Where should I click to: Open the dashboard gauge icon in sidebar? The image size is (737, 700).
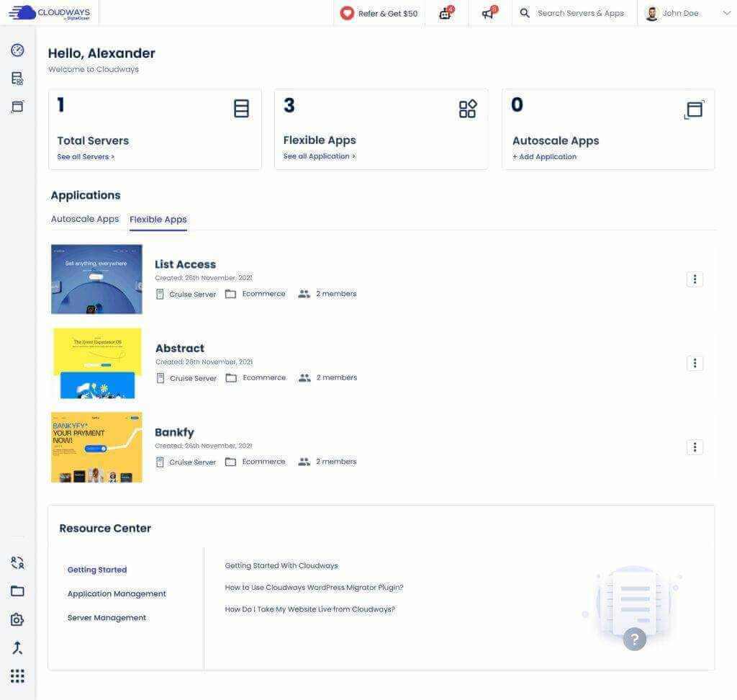point(17,50)
